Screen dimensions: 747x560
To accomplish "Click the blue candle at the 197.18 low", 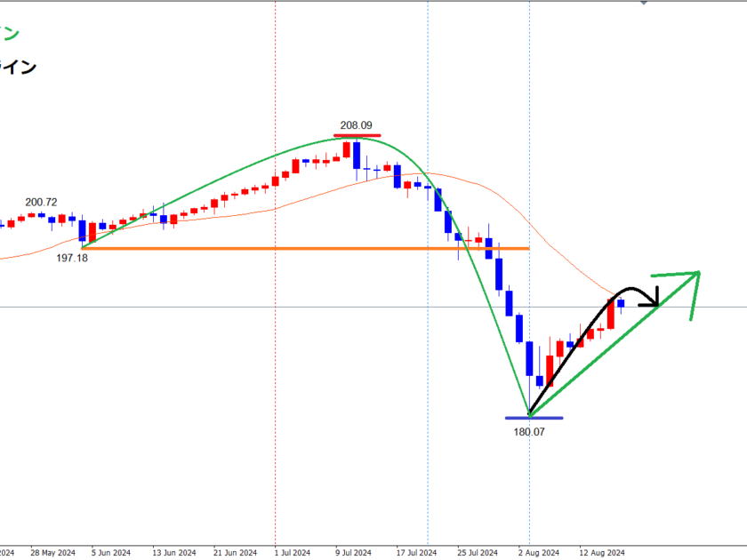I will 82,230.
